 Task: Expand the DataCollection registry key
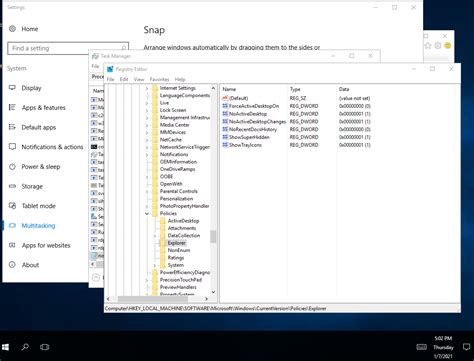point(155,236)
